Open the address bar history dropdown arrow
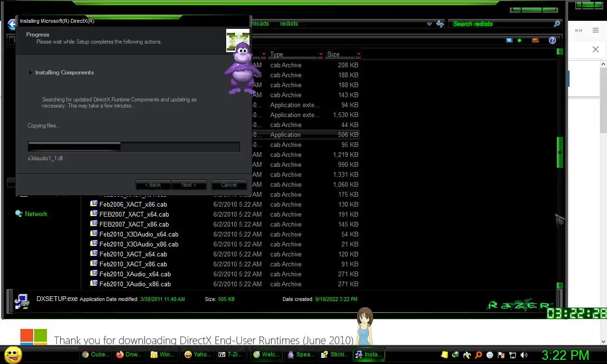The width and height of the screenshot is (607, 364). pyautogui.click(x=429, y=24)
